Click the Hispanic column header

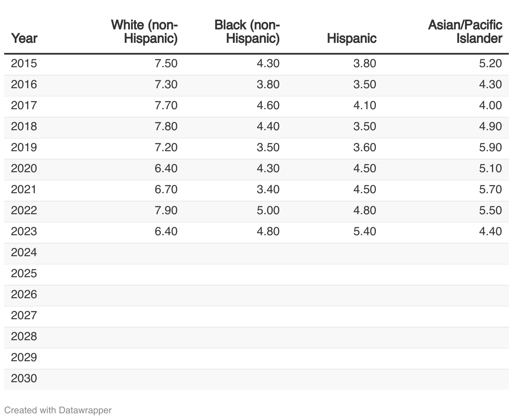coord(352,38)
